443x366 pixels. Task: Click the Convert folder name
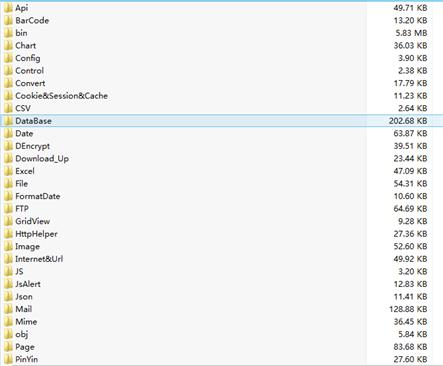click(30, 83)
